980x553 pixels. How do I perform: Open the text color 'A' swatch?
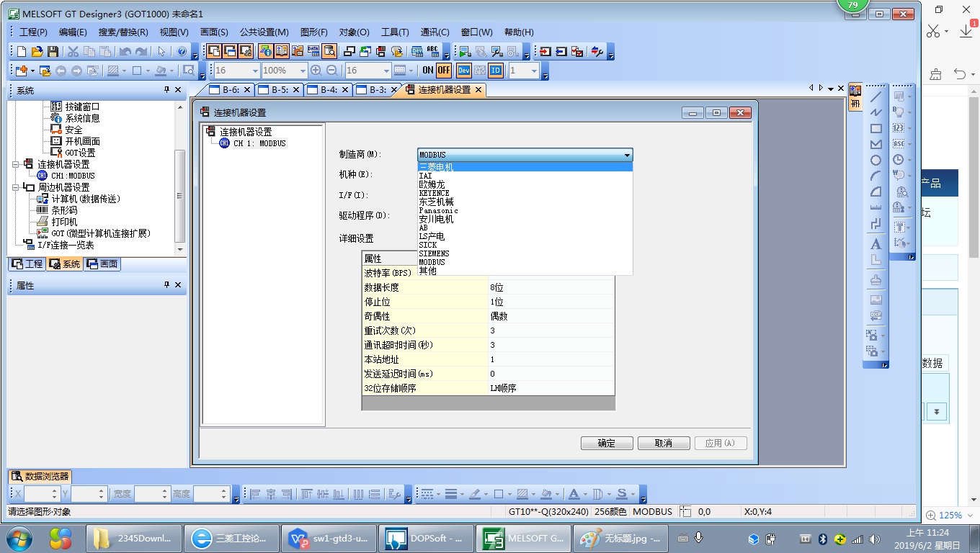point(574,494)
